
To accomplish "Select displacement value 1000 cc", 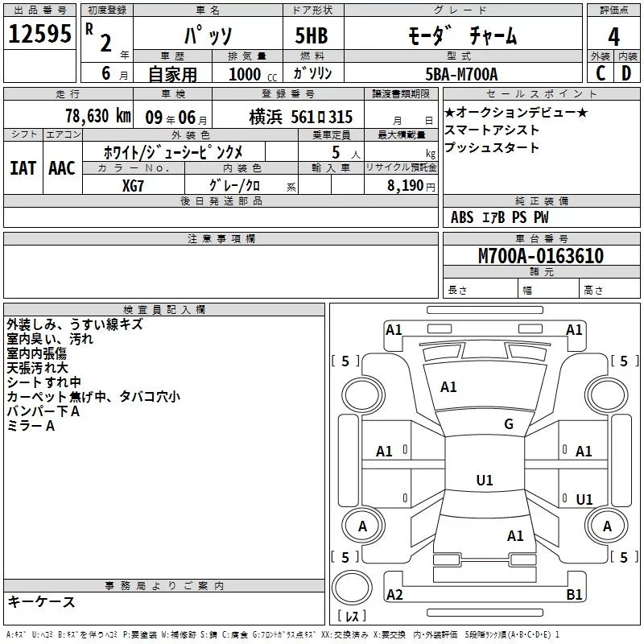I will tap(253, 74).
